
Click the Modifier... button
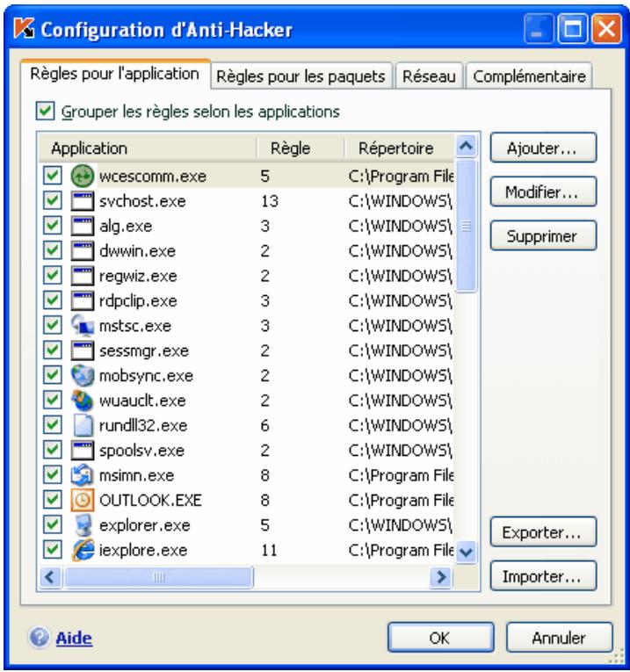click(x=543, y=192)
